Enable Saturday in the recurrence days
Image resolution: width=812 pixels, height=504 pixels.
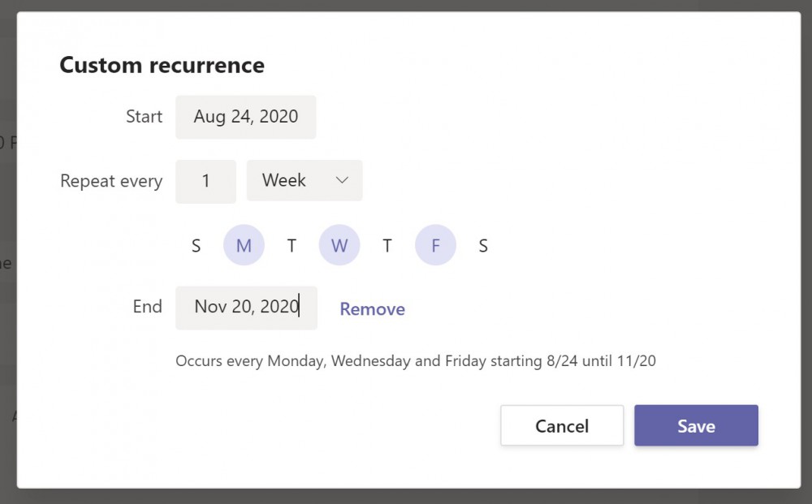pyautogui.click(x=483, y=244)
